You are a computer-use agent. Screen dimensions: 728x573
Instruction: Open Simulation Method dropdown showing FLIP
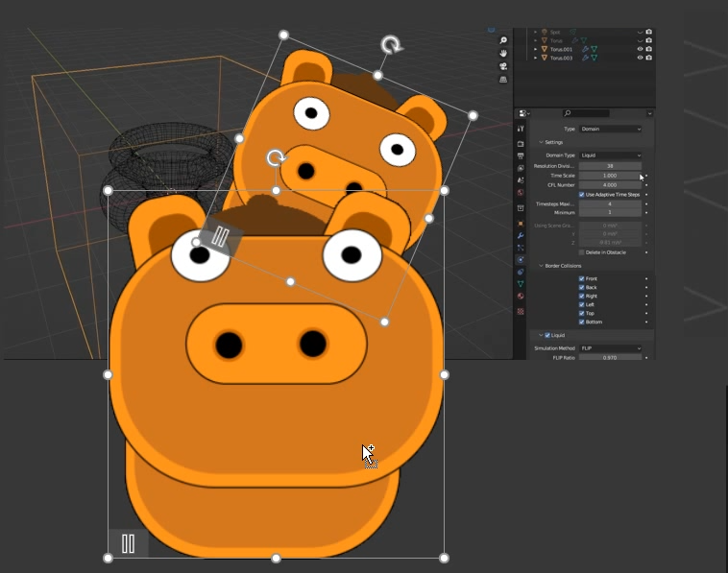(x=610, y=348)
